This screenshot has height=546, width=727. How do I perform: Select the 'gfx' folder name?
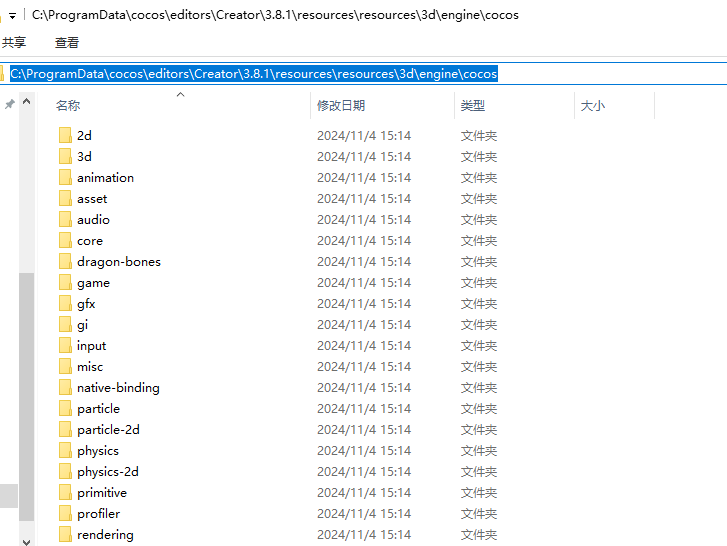click(x=86, y=304)
